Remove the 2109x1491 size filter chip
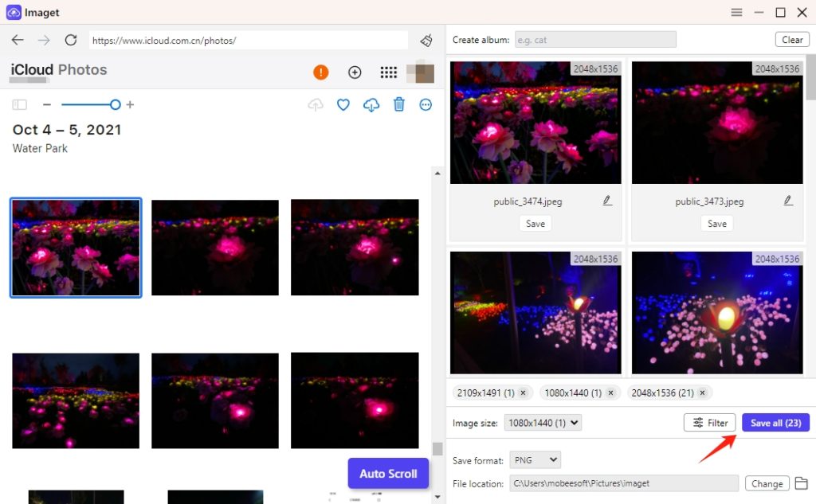This screenshot has width=816, height=504. [x=524, y=393]
